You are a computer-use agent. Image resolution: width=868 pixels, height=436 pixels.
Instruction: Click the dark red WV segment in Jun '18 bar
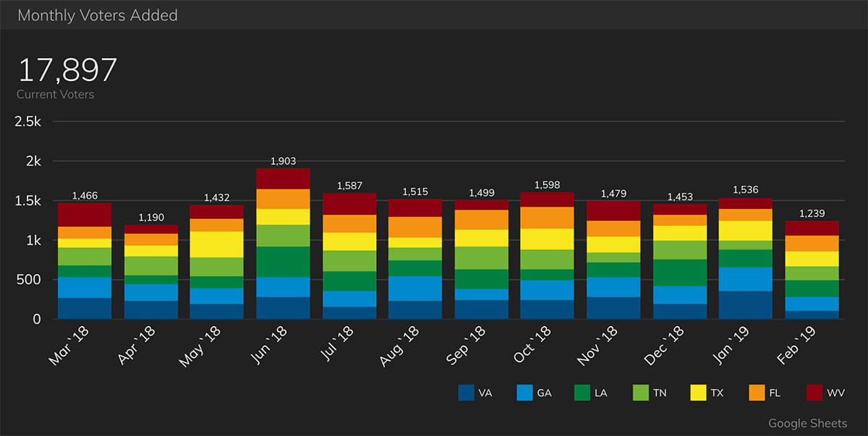tap(283, 179)
